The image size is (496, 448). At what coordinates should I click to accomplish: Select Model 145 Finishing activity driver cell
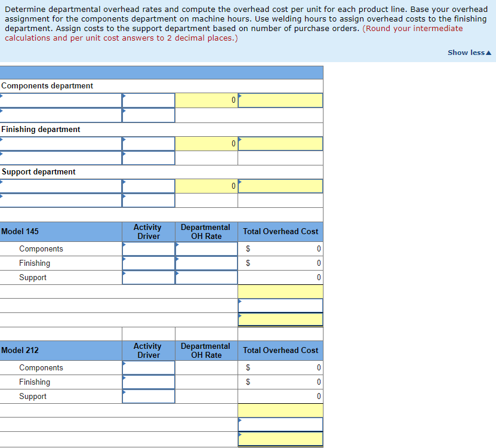click(149, 263)
